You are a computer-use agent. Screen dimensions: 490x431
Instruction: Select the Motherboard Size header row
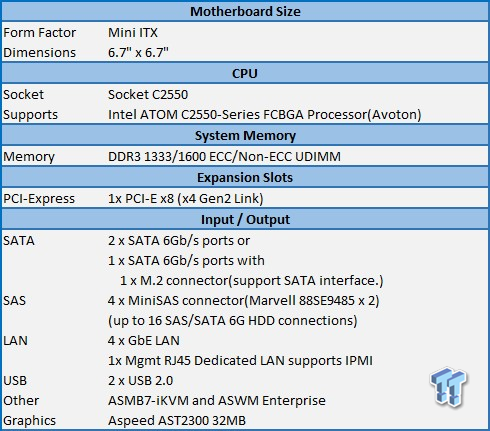pos(245,12)
